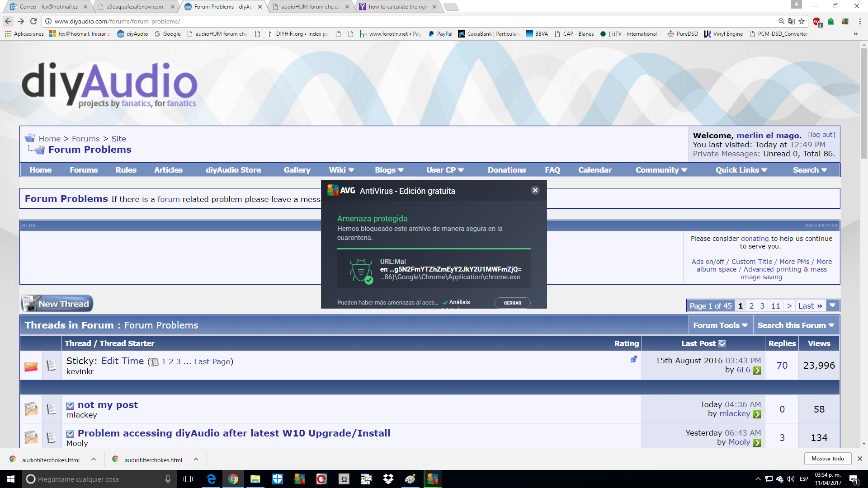
Task: Click the go-to-last-post arrow for mlackey
Action: point(757,414)
